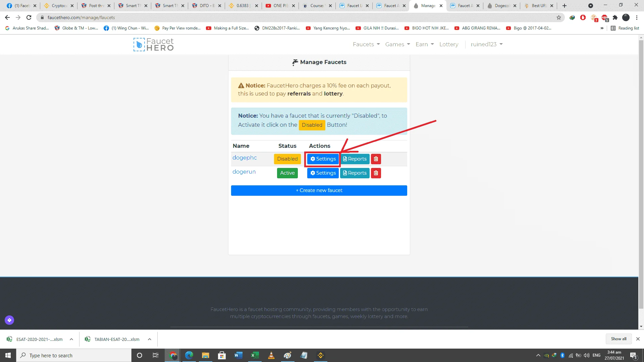This screenshot has width=644, height=362.
Task: Expand the Faucets navigation dropdown
Action: click(x=366, y=44)
